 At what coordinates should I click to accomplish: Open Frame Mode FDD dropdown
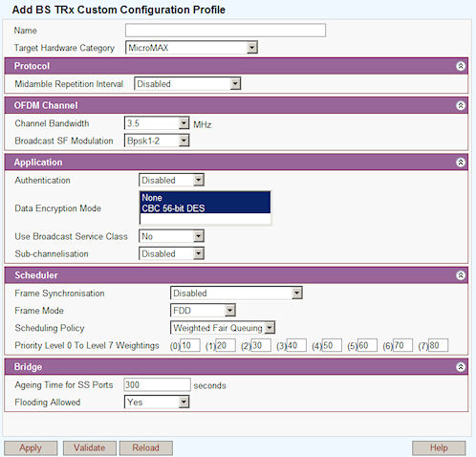coord(203,310)
